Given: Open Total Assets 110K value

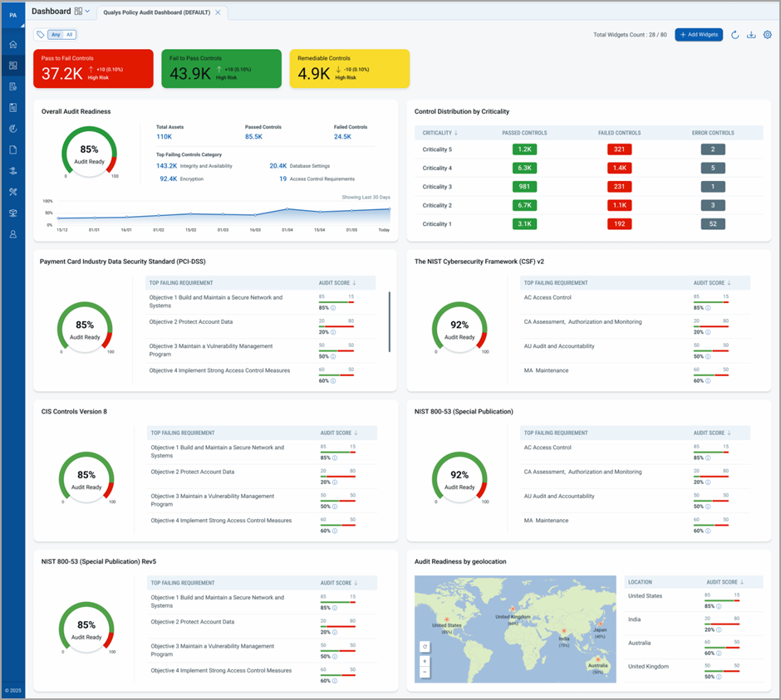Looking at the screenshot, I should pyautogui.click(x=164, y=136).
